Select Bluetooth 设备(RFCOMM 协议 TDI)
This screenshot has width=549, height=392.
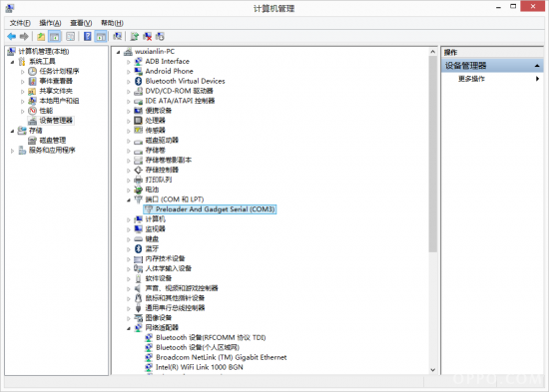point(211,338)
